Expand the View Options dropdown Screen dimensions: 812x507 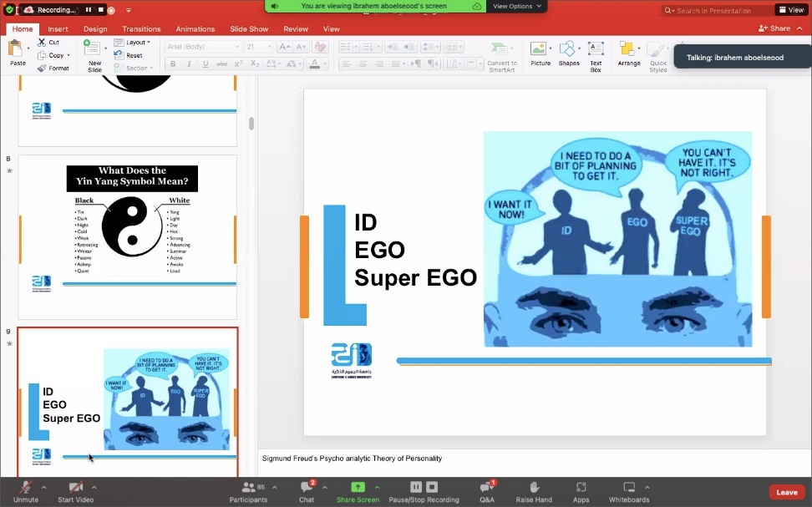click(x=517, y=6)
